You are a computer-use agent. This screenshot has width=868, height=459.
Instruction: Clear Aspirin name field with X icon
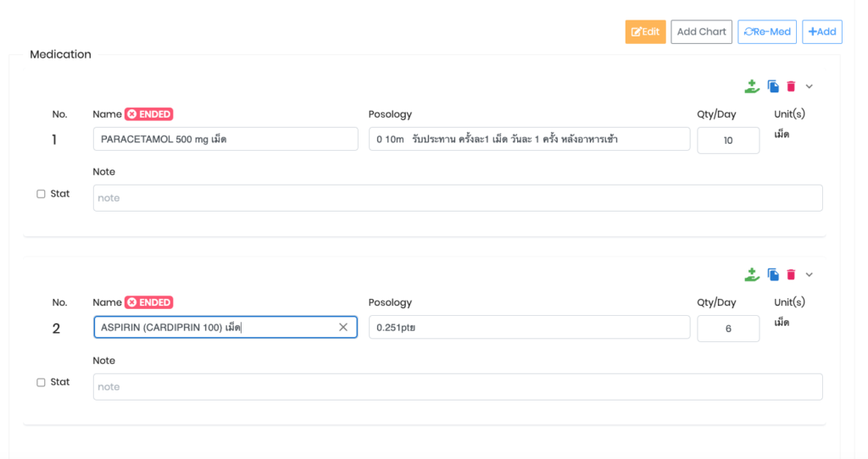(x=343, y=328)
